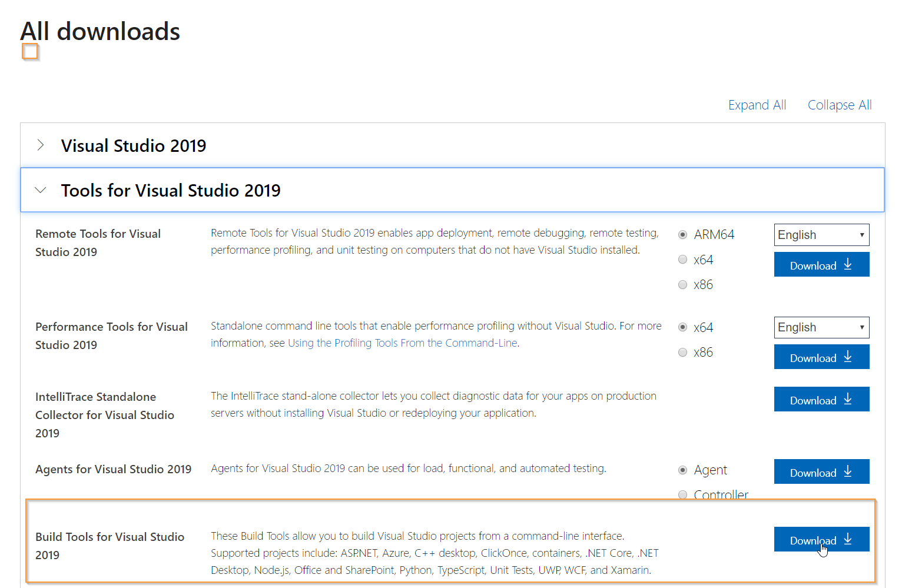The width and height of the screenshot is (902, 588).
Task: Select x64 radio for Remote Tools
Action: click(x=683, y=260)
